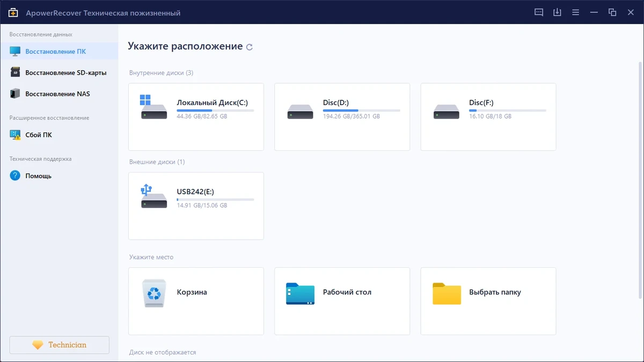Viewport: 644px width, 362px height.
Task: Click the recycle bin icon
Action: [x=154, y=293]
